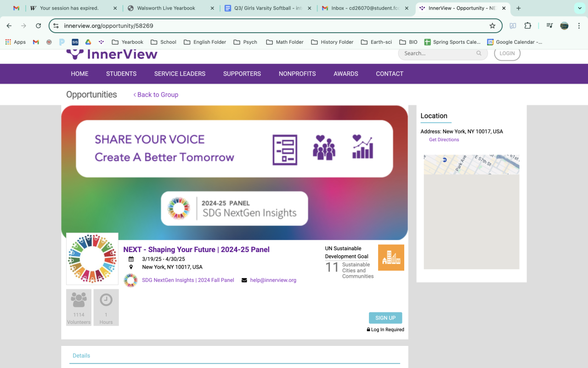Open the Google Calendar bookmark
The width and height of the screenshot is (588, 368).
click(514, 42)
